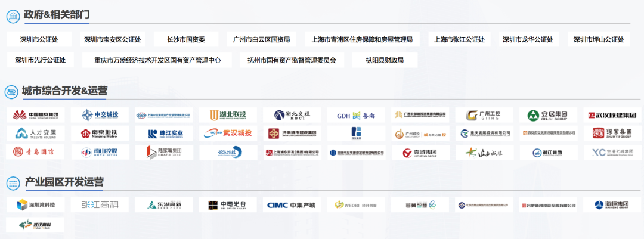Screen dimensions: 644x239
Task: Select the 空港兴城集团 XC logo
Action: pos(612,153)
